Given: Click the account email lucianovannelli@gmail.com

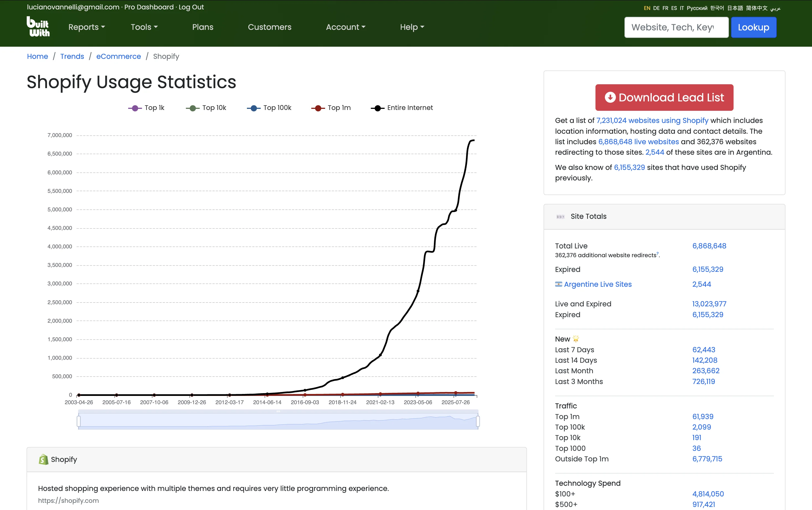Looking at the screenshot, I should coord(73,7).
